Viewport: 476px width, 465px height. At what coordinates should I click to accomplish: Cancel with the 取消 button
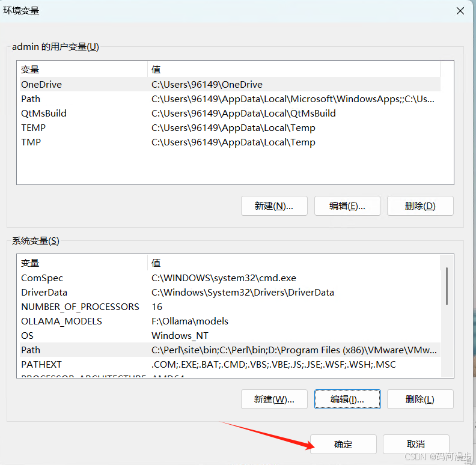(416, 444)
